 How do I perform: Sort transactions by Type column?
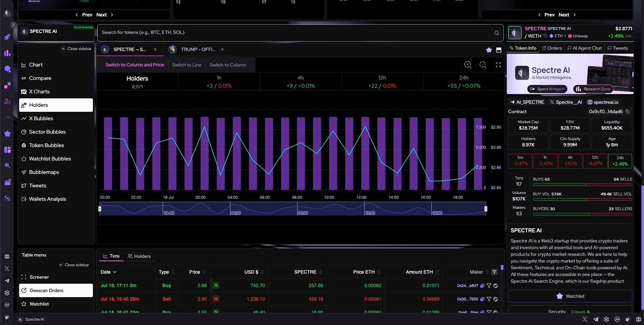click(x=166, y=272)
